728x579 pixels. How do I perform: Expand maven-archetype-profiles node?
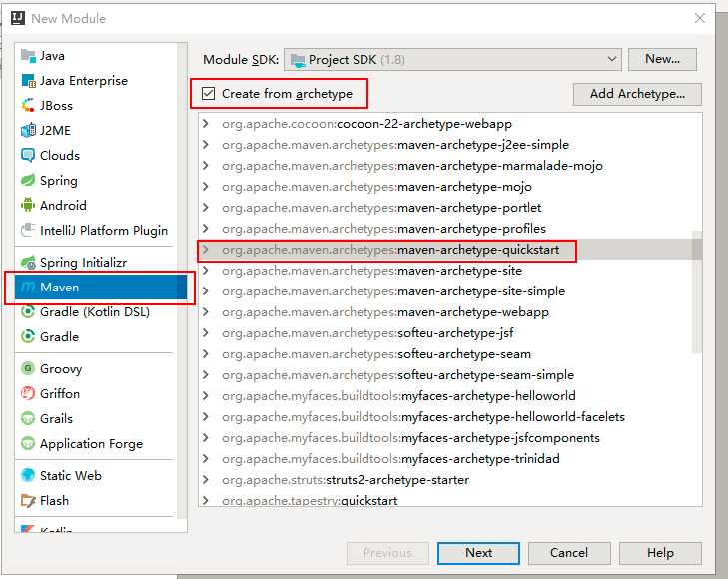click(205, 229)
